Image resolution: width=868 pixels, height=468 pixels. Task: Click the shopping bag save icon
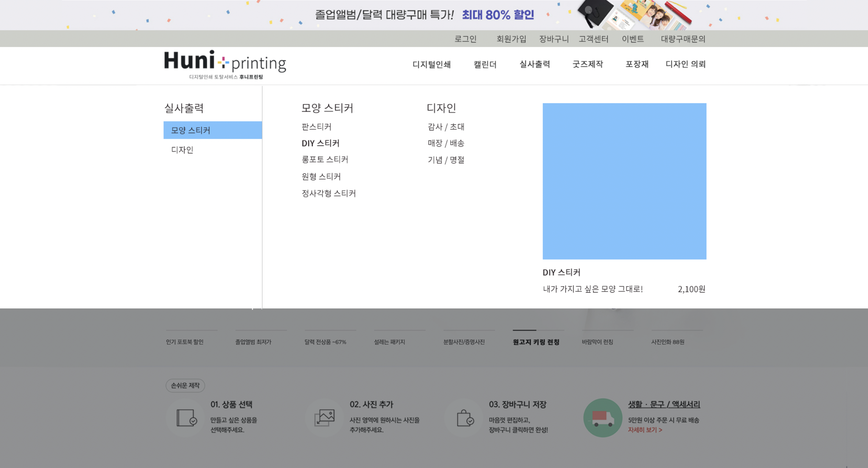tap(464, 418)
